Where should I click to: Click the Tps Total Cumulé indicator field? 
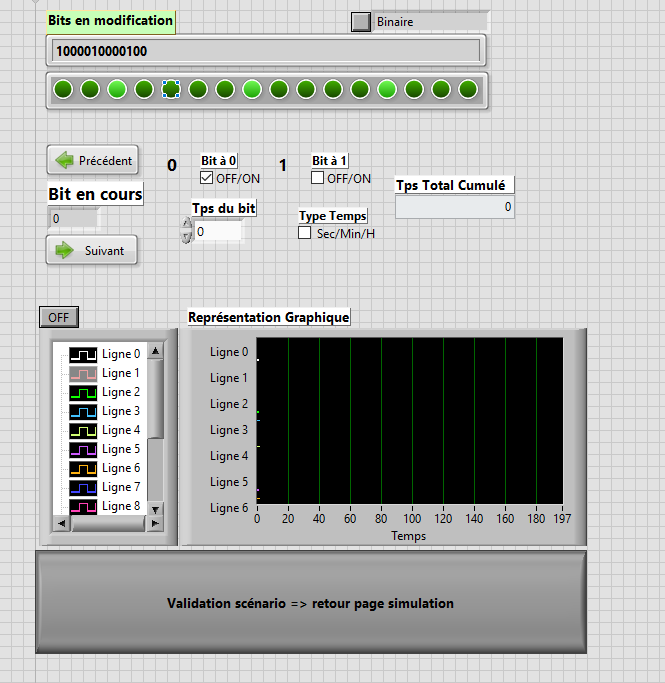pyautogui.click(x=455, y=207)
